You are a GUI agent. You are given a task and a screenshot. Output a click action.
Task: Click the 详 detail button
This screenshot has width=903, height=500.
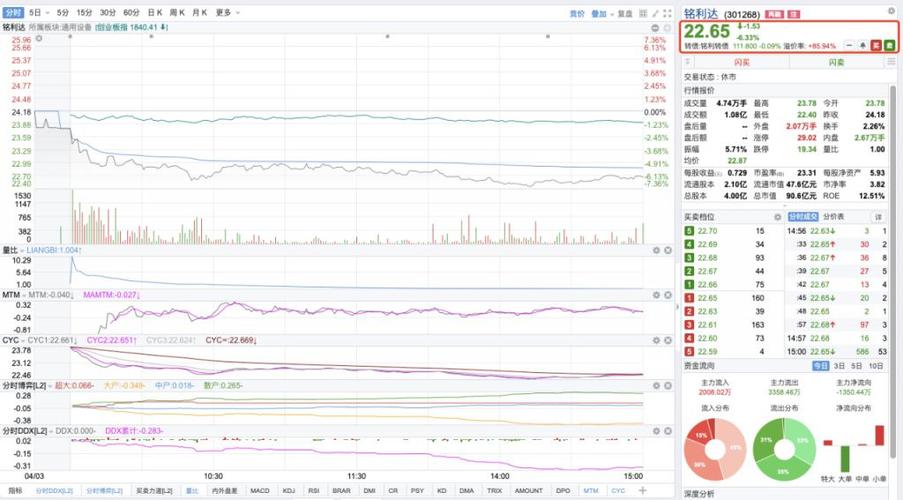click(x=878, y=216)
